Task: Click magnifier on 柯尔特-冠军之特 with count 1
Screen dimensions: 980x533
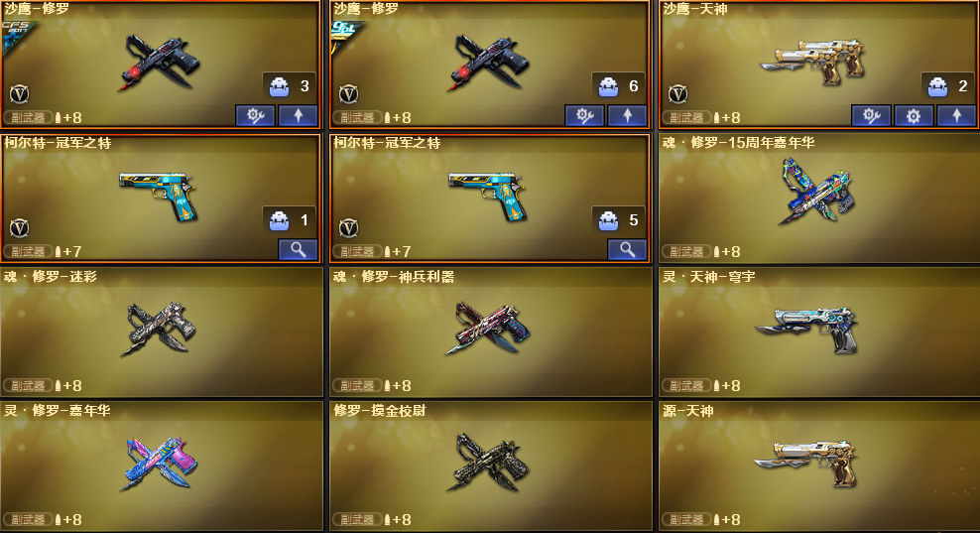Action: click(299, 250)
